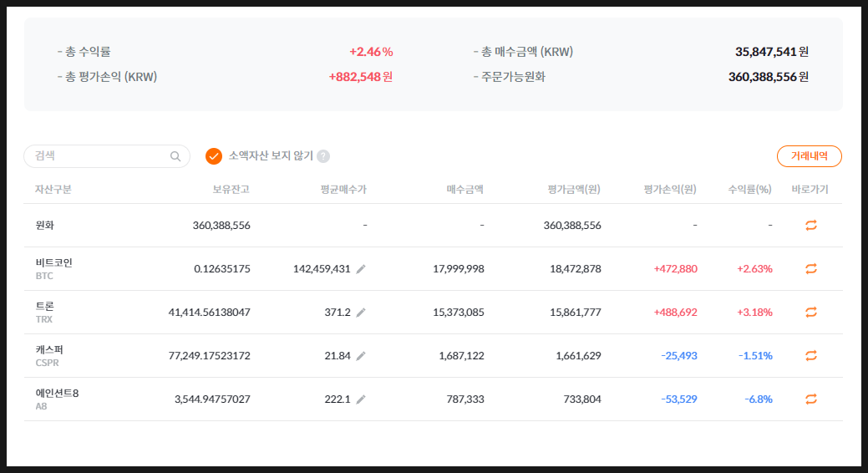This screenshot has height=473, width=868.
Task: Click A8 balance 3,544.94757027
Action: coord(212,399)
